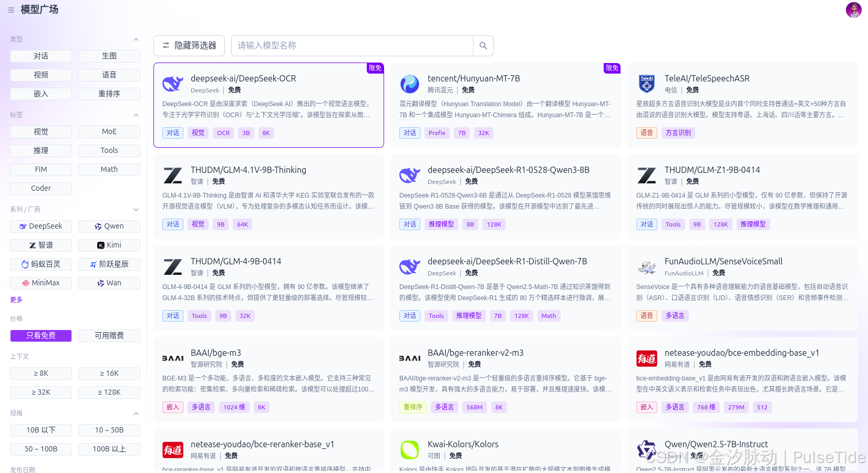Collapse the 系列/厂商 filter section

pos(136,209)
